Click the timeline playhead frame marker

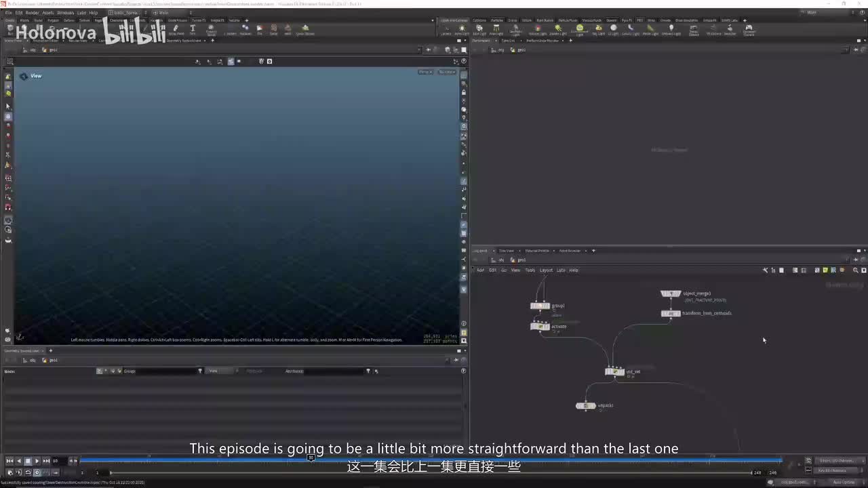(x=311, y=458)
